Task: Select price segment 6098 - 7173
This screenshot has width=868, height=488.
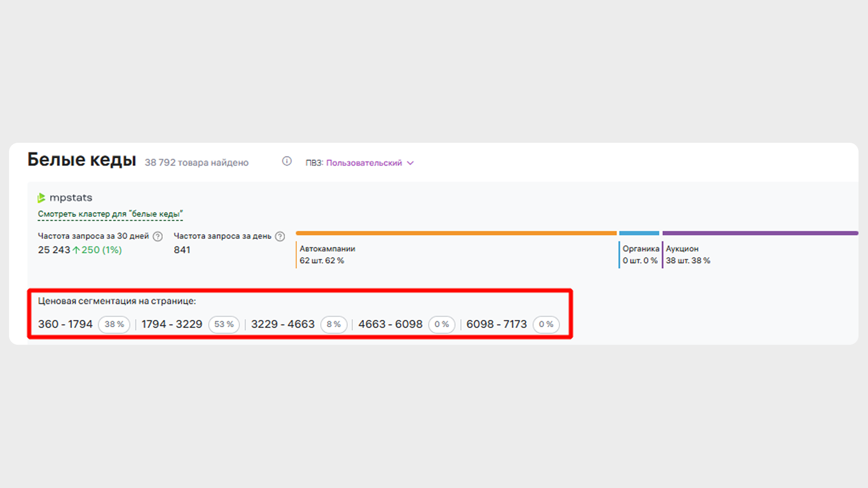Action: coord(496,324)
